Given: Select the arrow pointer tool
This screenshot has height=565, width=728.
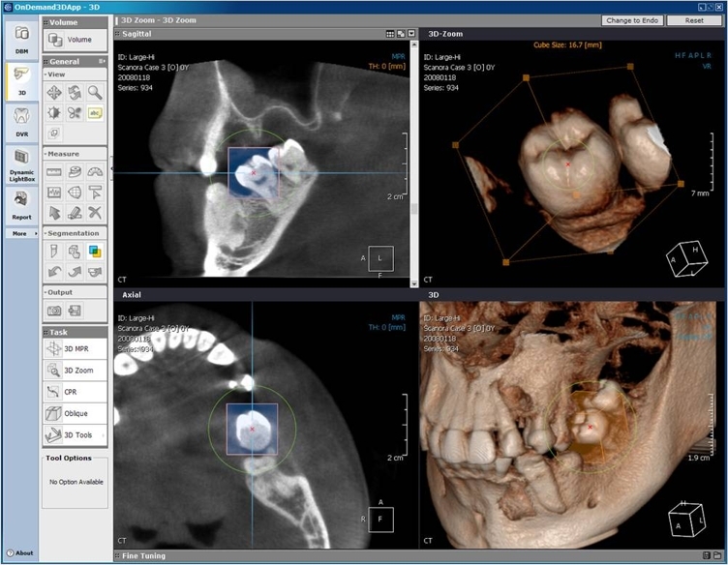Looking at the screenshot, I should click(x=54, y=213).
